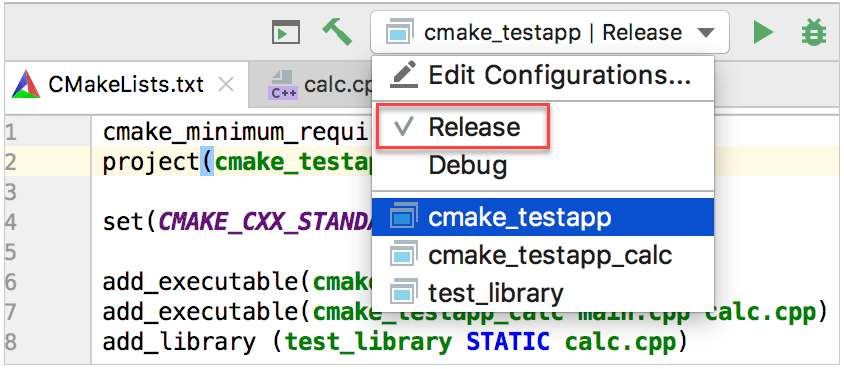The image size is (844, 369).
Task: Click the terminal-style Run Anything icon
Action: click(285, 33)
